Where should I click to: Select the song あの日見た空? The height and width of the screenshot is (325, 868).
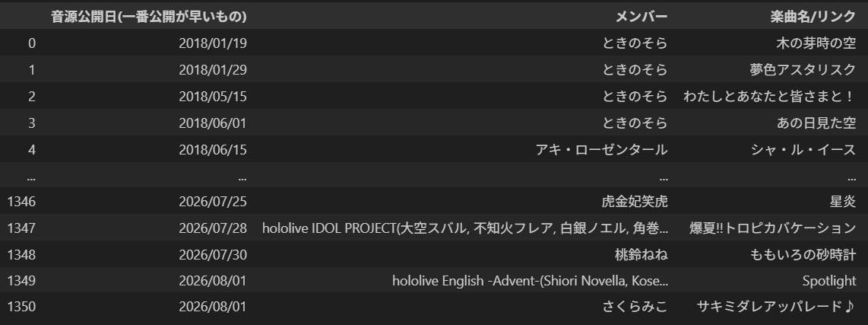coord(816,123)
